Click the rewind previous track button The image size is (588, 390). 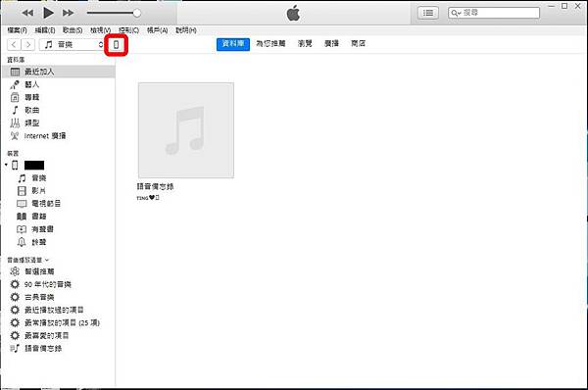click(27, 13)
